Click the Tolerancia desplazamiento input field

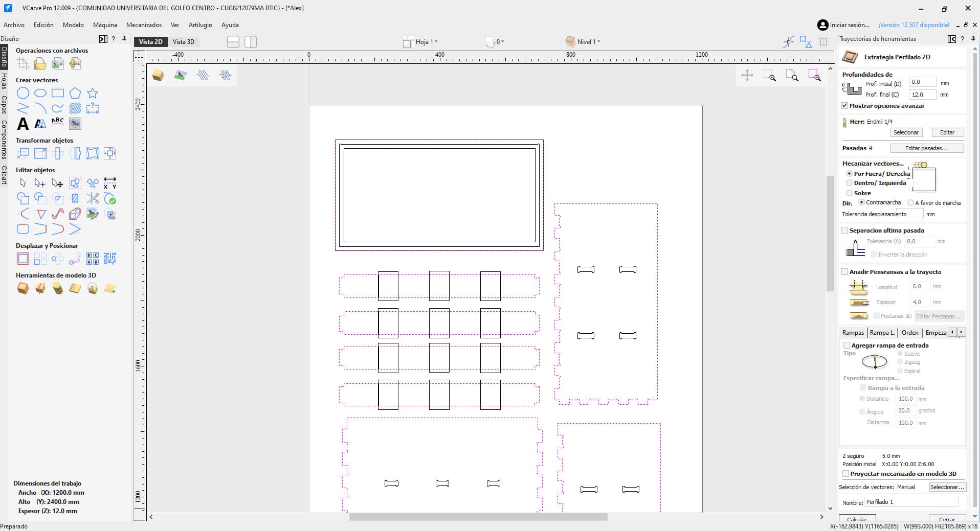[909, 214]
